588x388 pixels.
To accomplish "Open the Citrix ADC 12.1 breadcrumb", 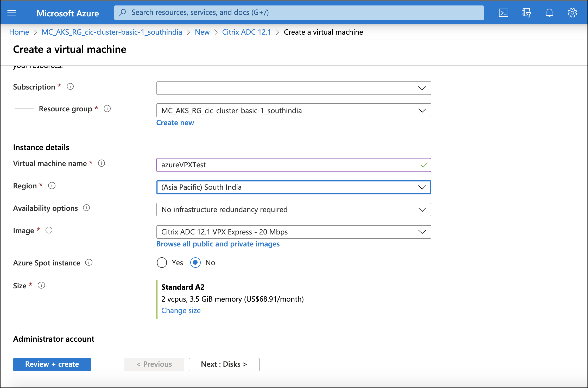I will [246, 32].
